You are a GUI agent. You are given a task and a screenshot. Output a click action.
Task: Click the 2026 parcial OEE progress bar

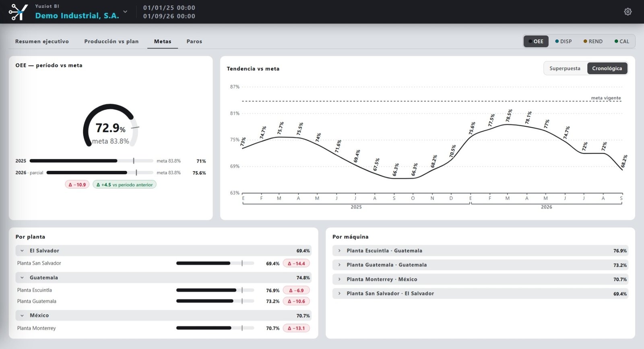[x=100, y=172]
